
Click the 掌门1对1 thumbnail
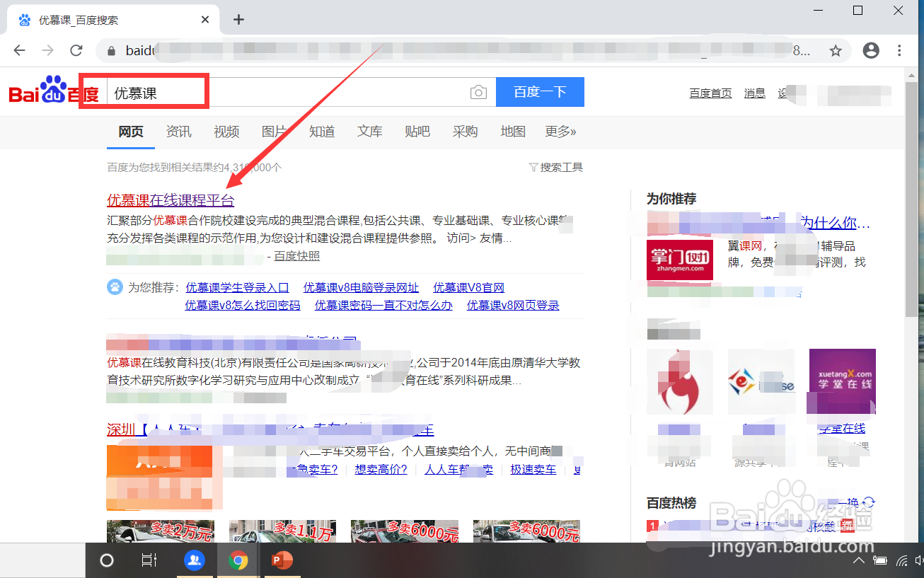tap(680, 260)
